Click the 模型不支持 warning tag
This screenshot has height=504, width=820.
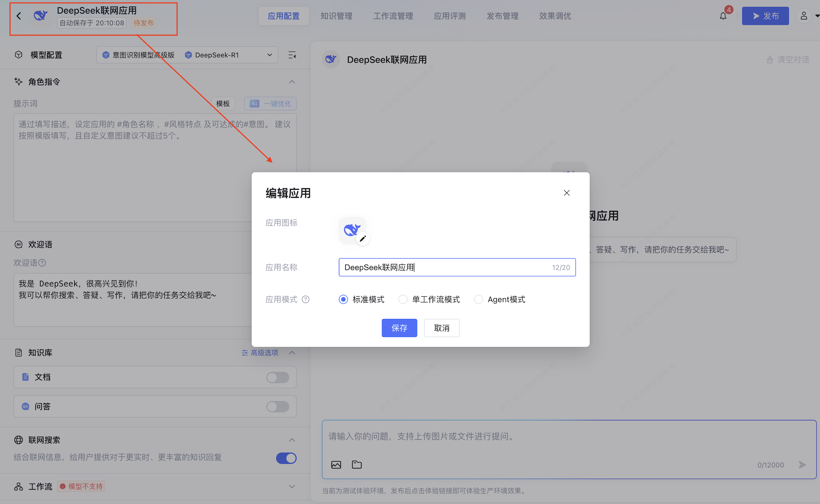click(x=81, y=486)
